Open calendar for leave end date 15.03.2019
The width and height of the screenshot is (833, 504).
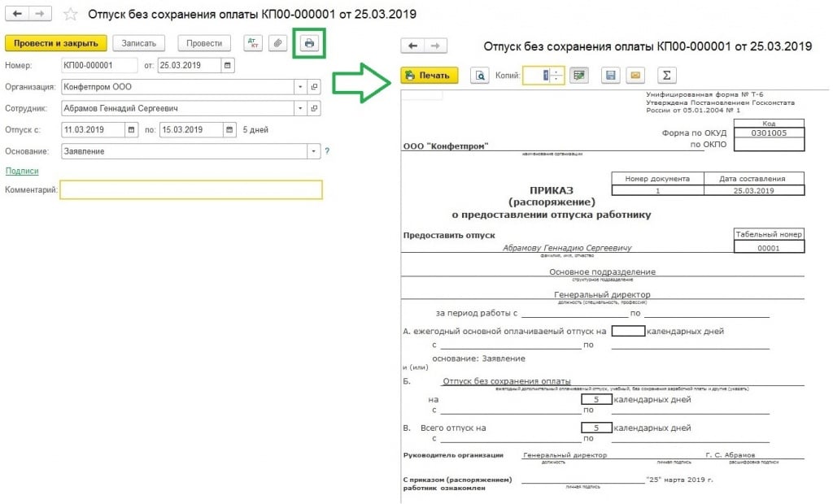[x=229, y=129]
